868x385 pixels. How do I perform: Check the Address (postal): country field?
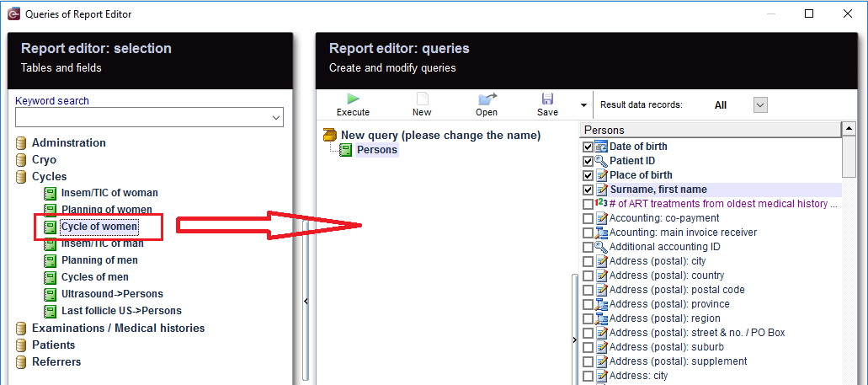588,275
